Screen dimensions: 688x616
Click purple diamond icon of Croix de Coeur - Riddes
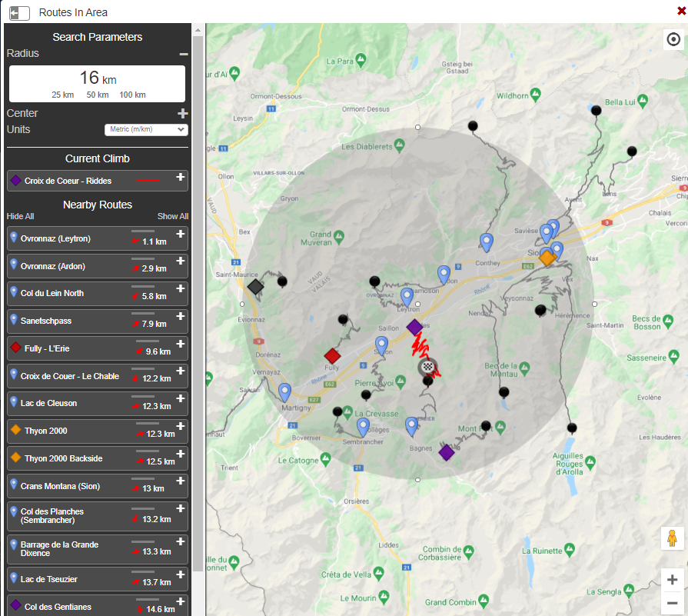[x=16, y=181]
